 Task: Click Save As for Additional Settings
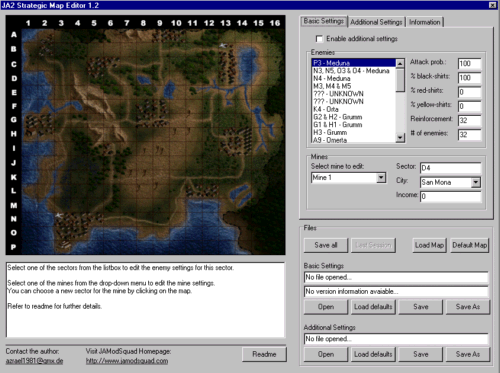[468, 354]
